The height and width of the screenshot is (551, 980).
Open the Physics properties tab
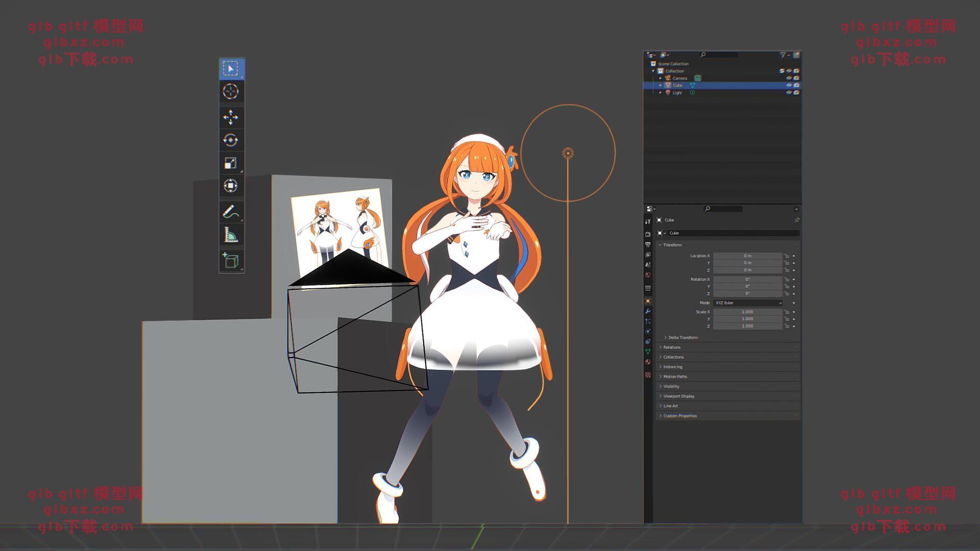point(648,332)
